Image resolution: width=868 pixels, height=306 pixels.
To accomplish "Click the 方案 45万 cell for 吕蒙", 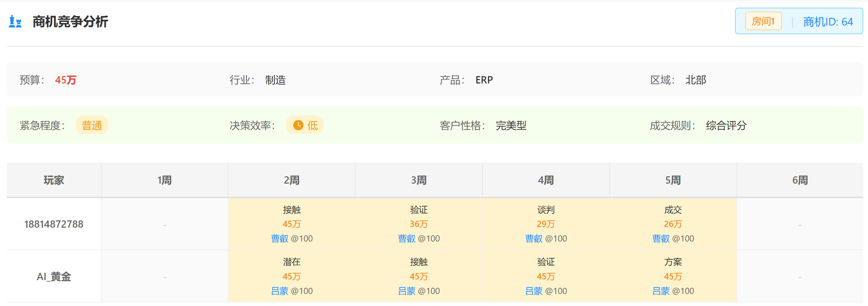I will click(x=673, y=276).
